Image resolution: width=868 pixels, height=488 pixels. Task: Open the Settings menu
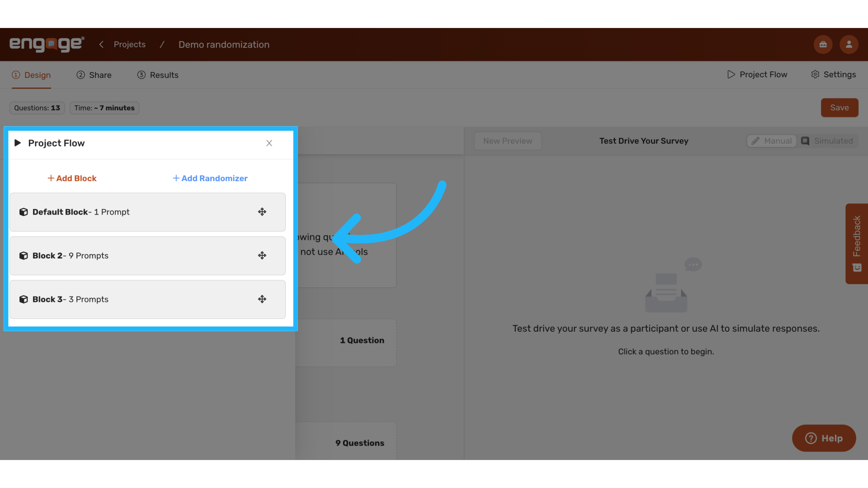pos(833,75)
